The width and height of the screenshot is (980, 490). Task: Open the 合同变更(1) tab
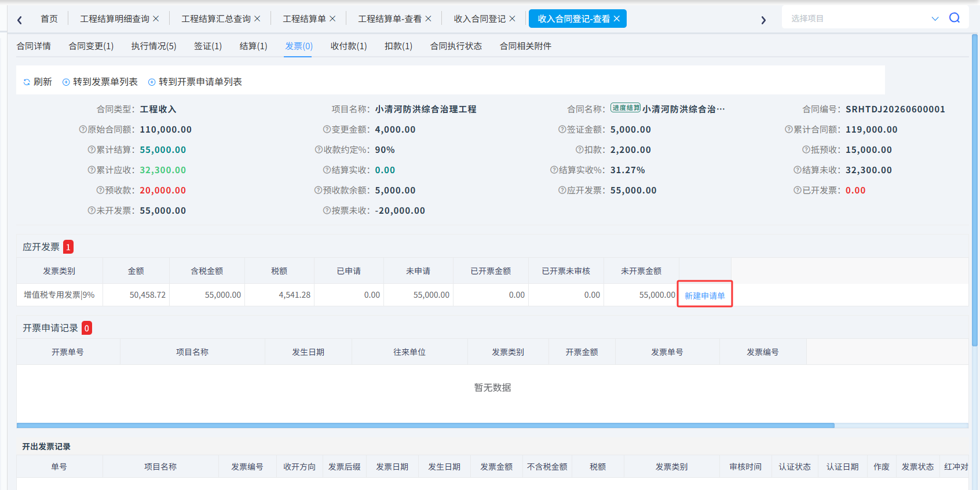tap(91, 46)
